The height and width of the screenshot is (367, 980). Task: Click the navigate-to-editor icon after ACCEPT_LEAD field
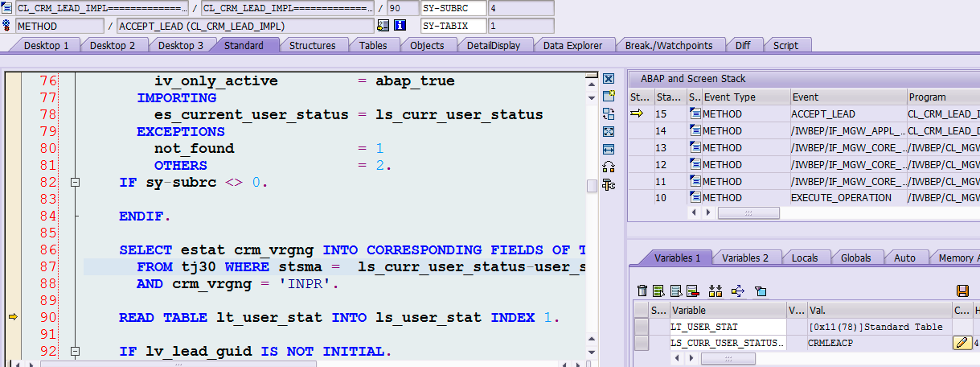[x=383, y=26]
